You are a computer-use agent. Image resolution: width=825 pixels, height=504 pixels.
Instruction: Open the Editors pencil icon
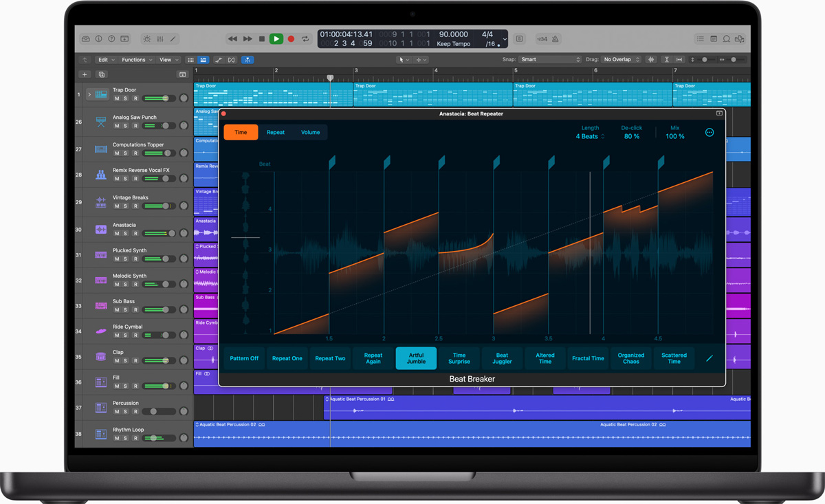pos(173,39)
